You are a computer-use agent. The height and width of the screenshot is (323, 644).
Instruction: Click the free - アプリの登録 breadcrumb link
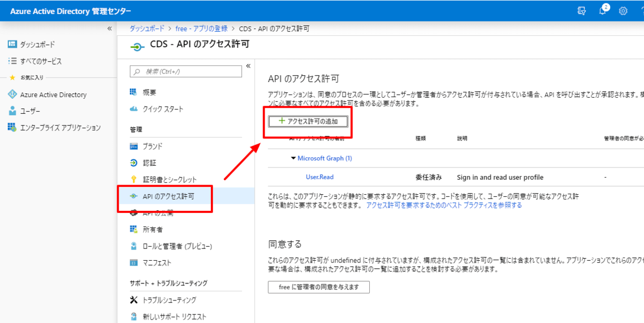[x=201, y=28]
